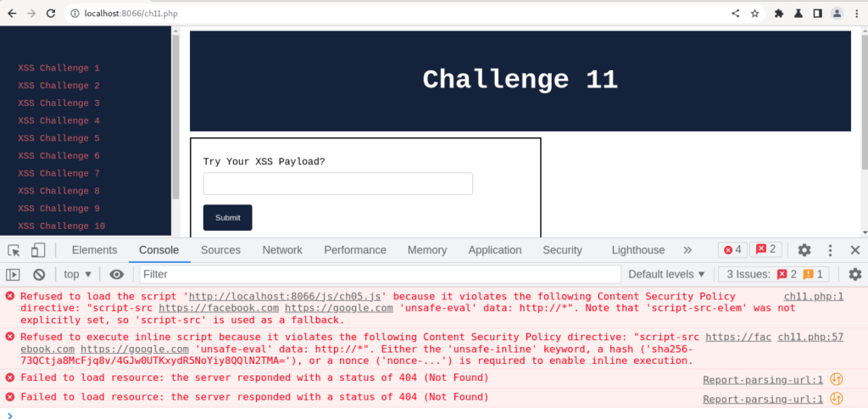Open DevTools settings gear icon
The height and width of the screenshot is (419, 868).
pyautogui.click(x=804, y=250)
